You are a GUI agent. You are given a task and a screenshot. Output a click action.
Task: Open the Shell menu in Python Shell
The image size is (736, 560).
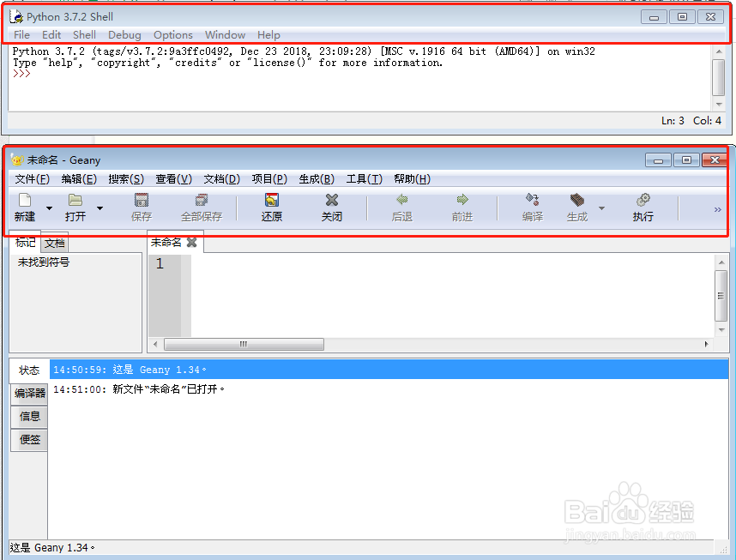(84, 35)
